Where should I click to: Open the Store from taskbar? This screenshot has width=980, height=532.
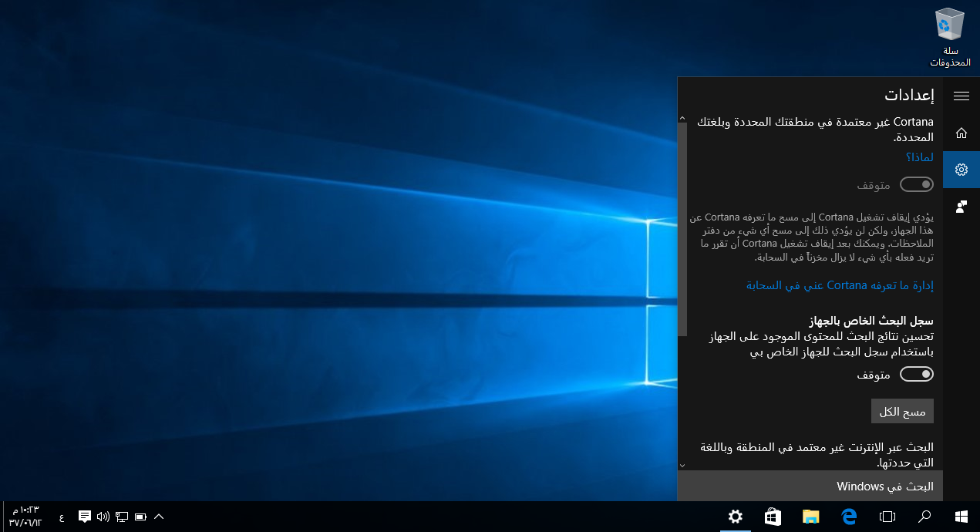point(773,517)
